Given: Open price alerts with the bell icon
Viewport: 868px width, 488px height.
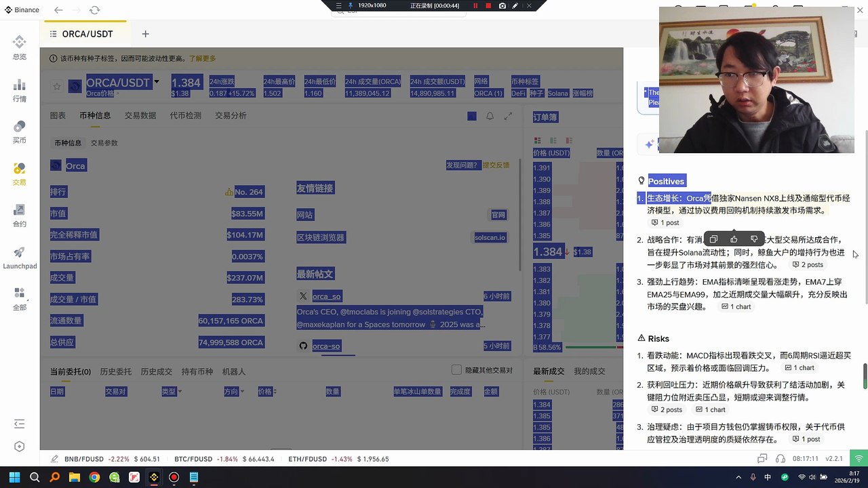Looking at the screenshot, I should click(x=490, y=116).
